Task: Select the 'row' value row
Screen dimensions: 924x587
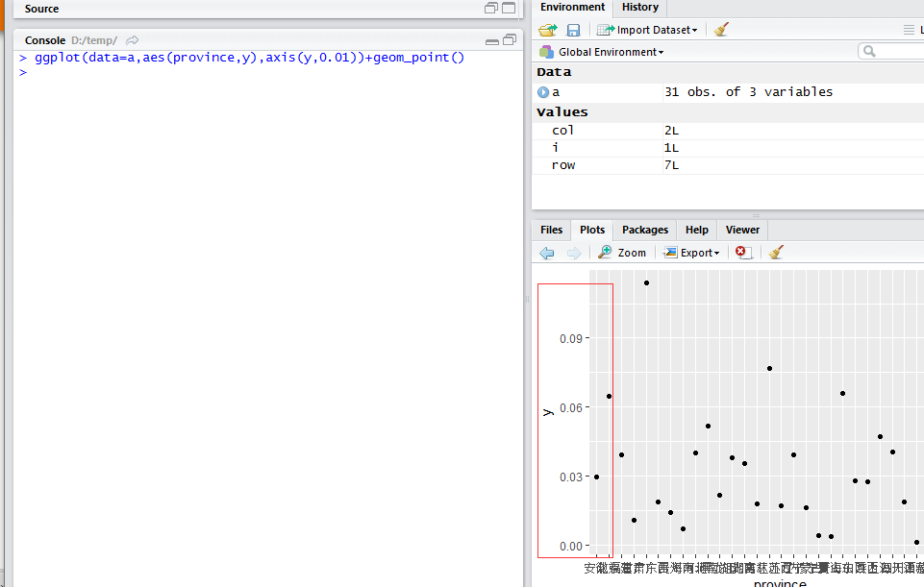Action: tap(728, 165)
